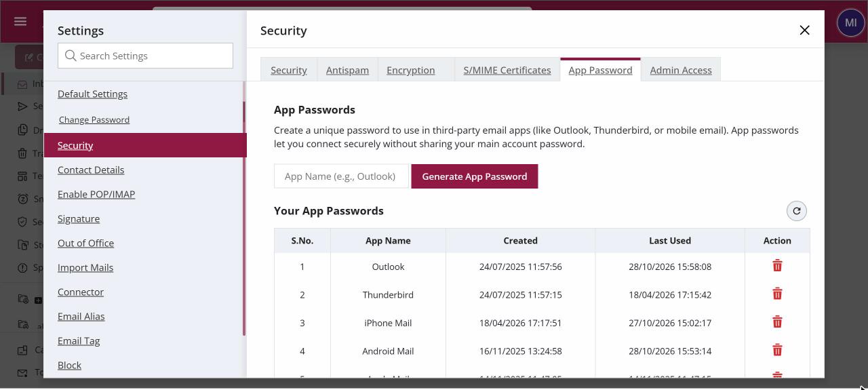Click the search magnifier icon in Settings
Viewport: 868px width, 390px height.
click(71, 56)
